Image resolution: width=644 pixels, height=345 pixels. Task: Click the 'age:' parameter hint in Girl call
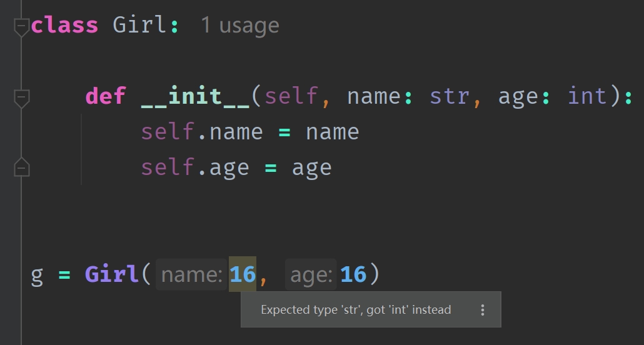pos(311,274)
